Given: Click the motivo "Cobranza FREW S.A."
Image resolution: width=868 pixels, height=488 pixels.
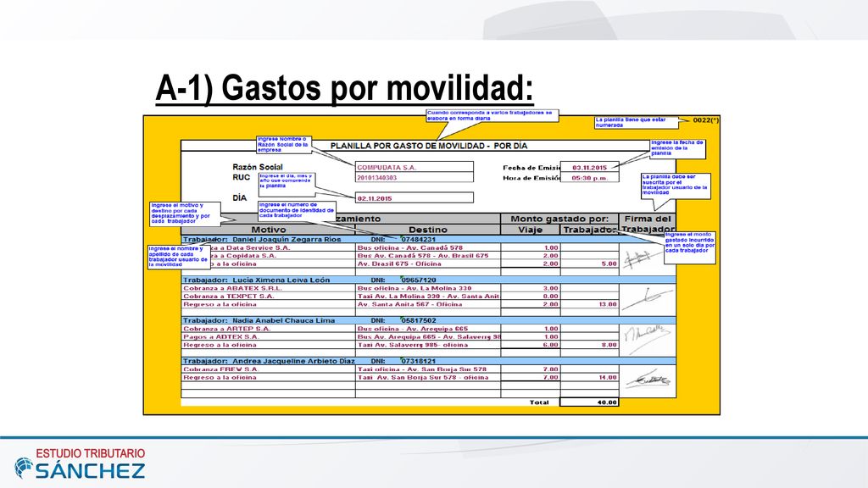Looking at the screenshot, I should tap(221, 369).
